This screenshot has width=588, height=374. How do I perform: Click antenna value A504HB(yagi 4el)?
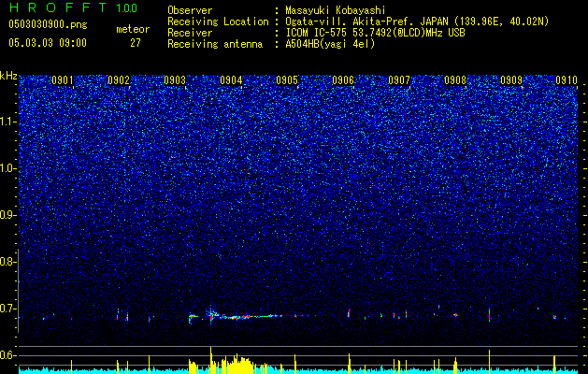point(330,44)
